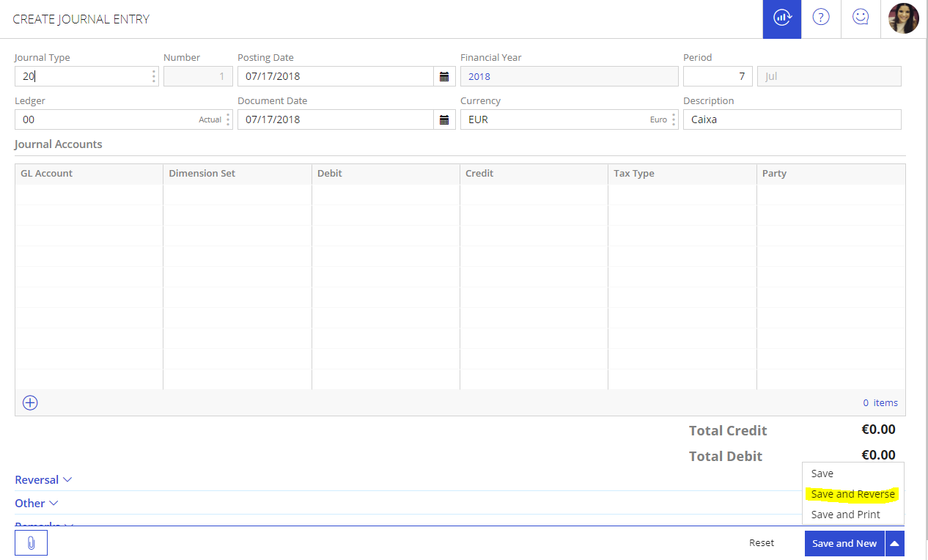Click the Number field showing 1
This screenshot has width=928, height=560.
point(198,76)
